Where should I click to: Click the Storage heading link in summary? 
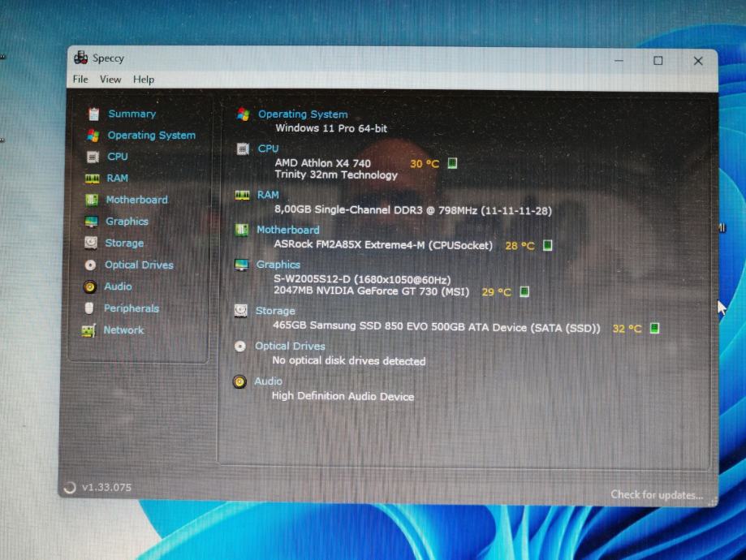pyautogui.click(x=275, y=311)
